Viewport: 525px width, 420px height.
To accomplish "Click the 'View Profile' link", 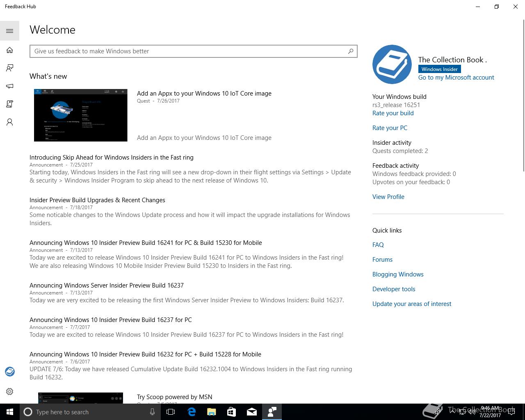I will (388, 197).
